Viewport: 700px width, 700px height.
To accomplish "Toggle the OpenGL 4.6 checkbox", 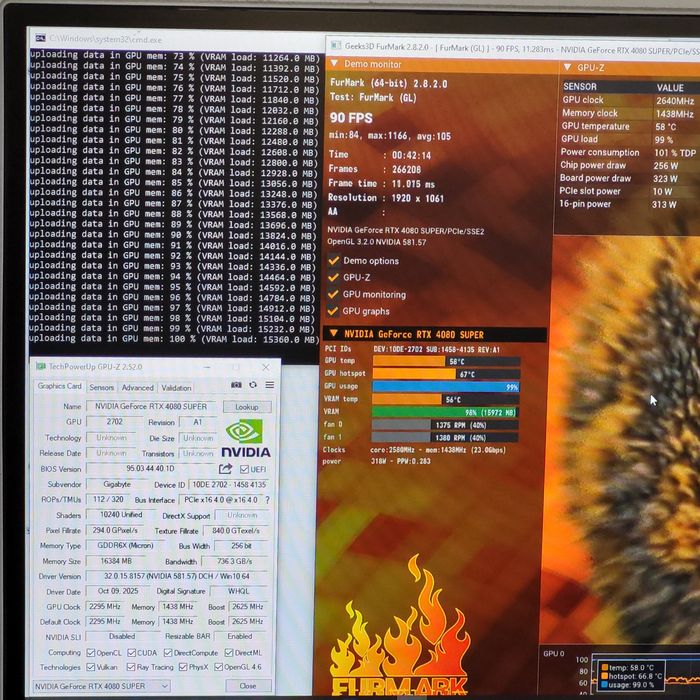I will pyautogui.click(x=218, y=667).
